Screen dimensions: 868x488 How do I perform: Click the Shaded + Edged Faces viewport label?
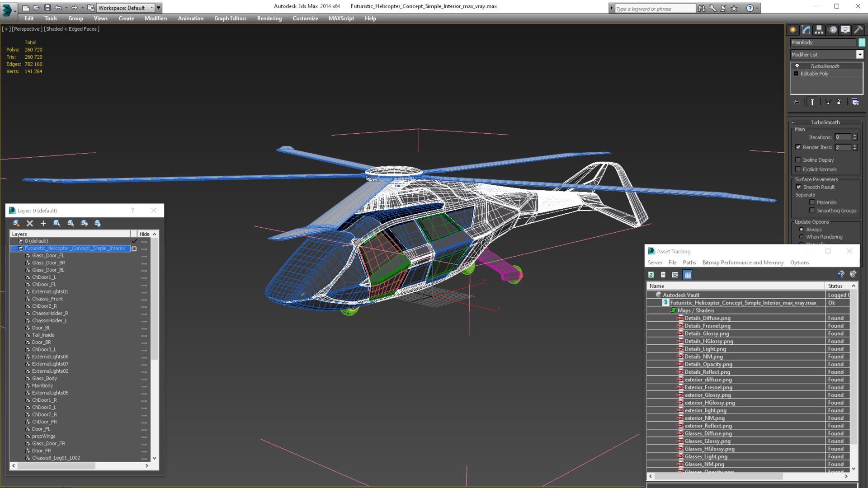71,29
